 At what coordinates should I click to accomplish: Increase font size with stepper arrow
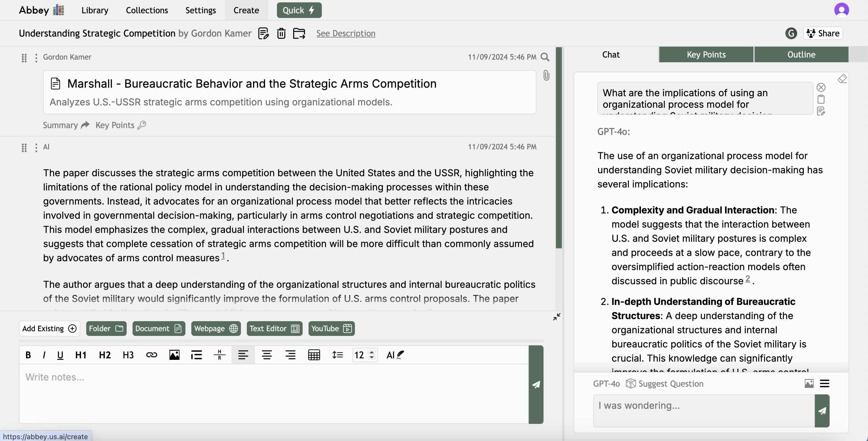point(372,352)
